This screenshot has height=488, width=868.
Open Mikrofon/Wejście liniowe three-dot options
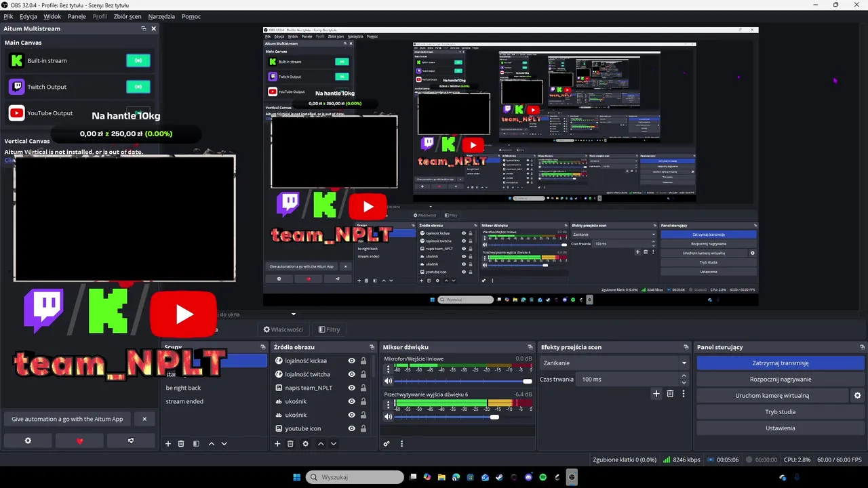tap(389, 369)
